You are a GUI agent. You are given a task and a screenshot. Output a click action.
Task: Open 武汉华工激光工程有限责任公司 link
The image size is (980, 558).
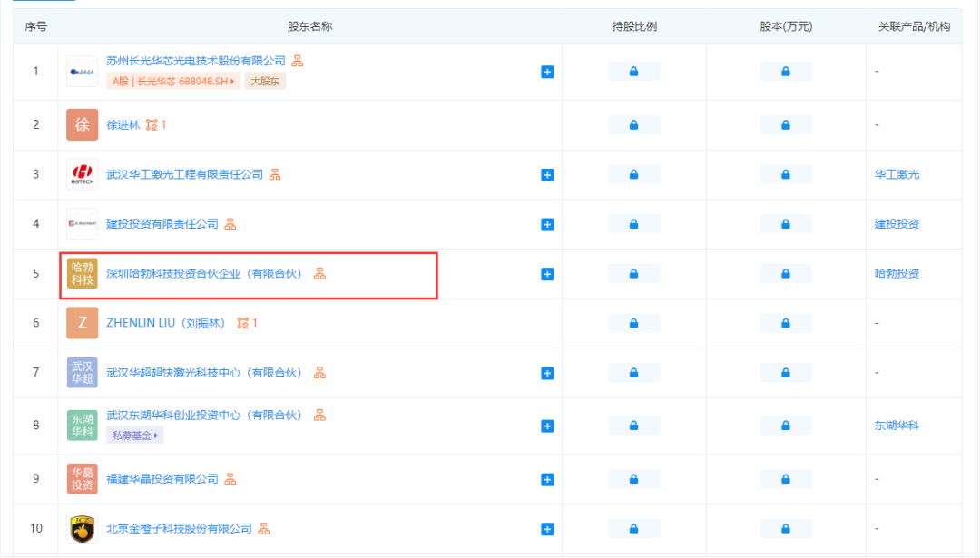point(185,174)
